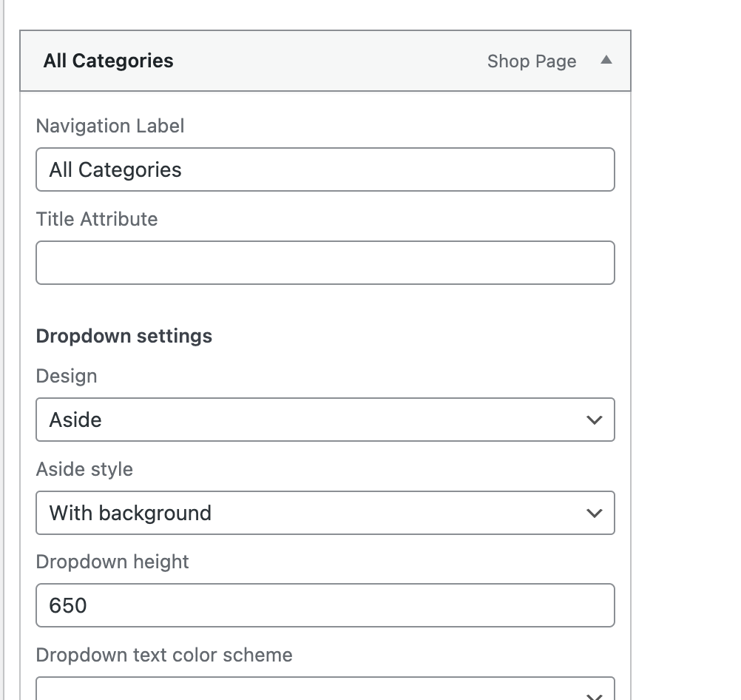Click the Shop Page type label

(531, 61)
